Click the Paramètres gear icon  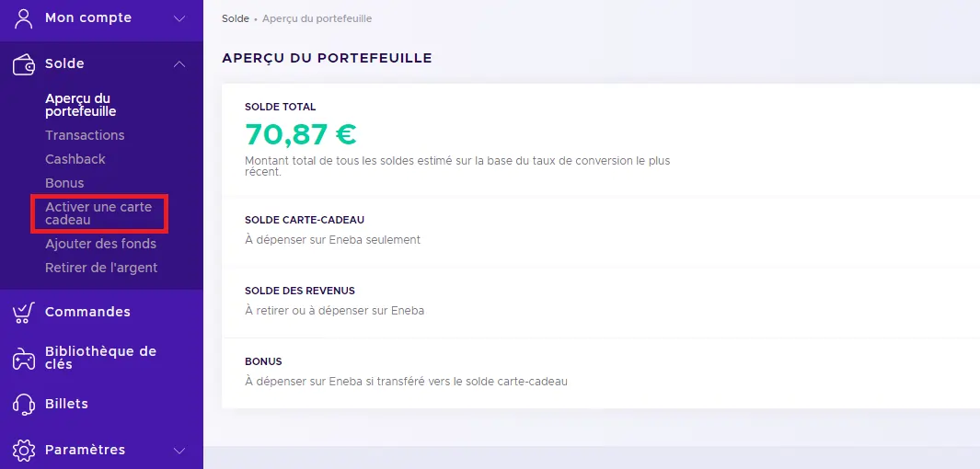(x=23, y=450)
